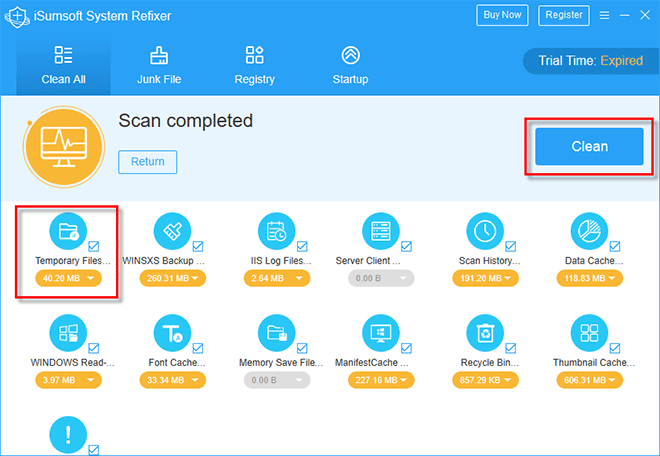
Task: Expand the 118.83 MB Data Cache dropdown
Action: [589, 278]
